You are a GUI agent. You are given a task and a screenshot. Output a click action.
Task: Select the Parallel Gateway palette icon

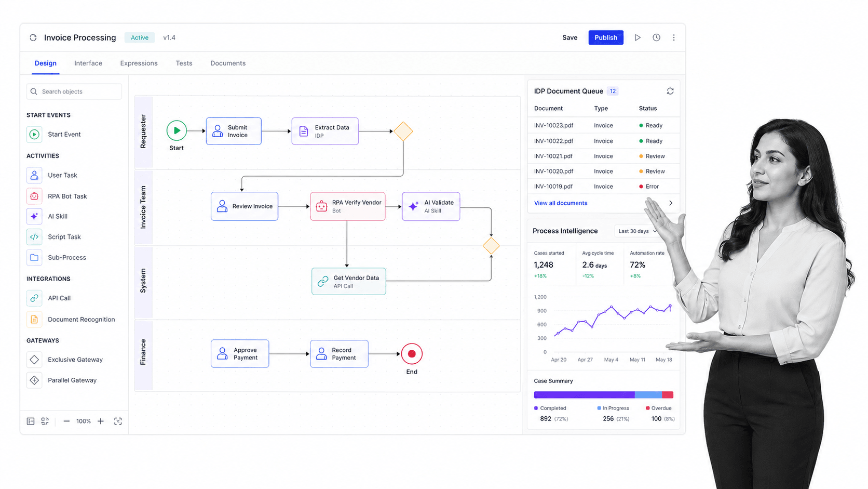point(34,380)
